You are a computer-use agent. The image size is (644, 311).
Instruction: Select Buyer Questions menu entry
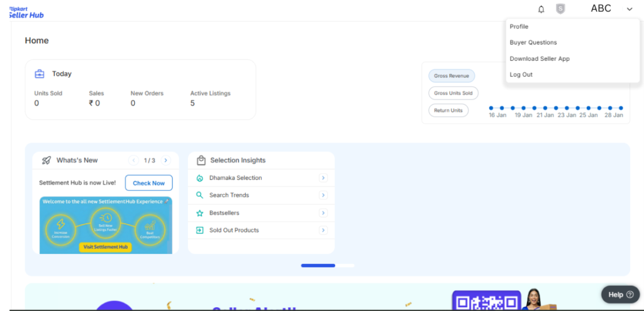tap(533, 43)
